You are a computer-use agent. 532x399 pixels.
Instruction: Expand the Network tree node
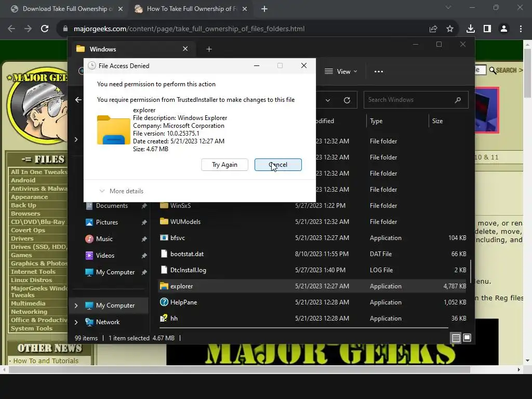pos(76,322)
